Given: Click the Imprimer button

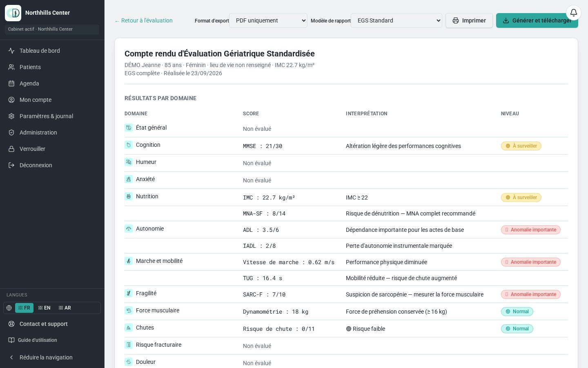Looking at the screenshot, I should (469, 20).
